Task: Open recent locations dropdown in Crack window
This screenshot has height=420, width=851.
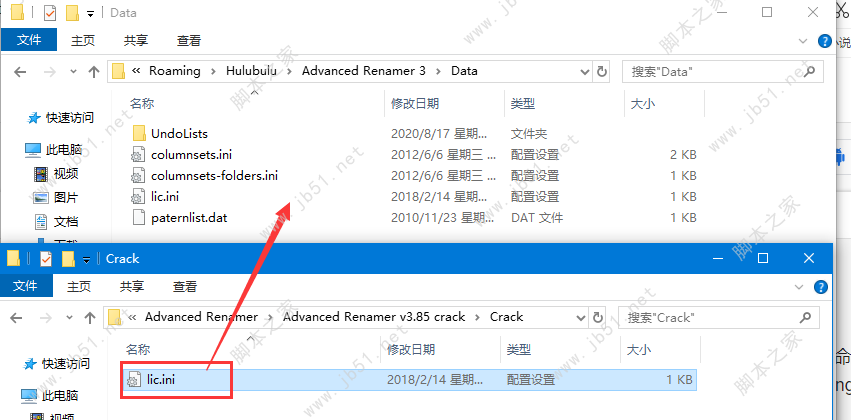Action: click(69, 317)
